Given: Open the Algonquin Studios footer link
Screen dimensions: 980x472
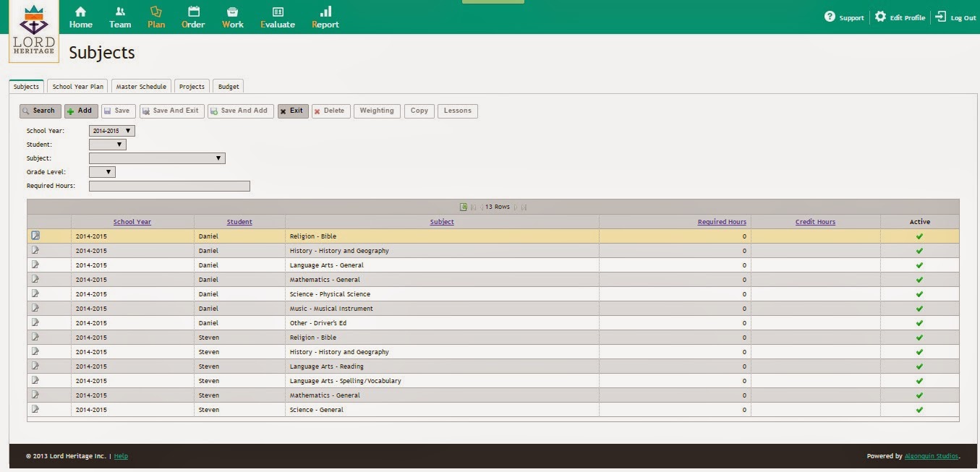Looking at the screenshot, I should pos(932,456).
